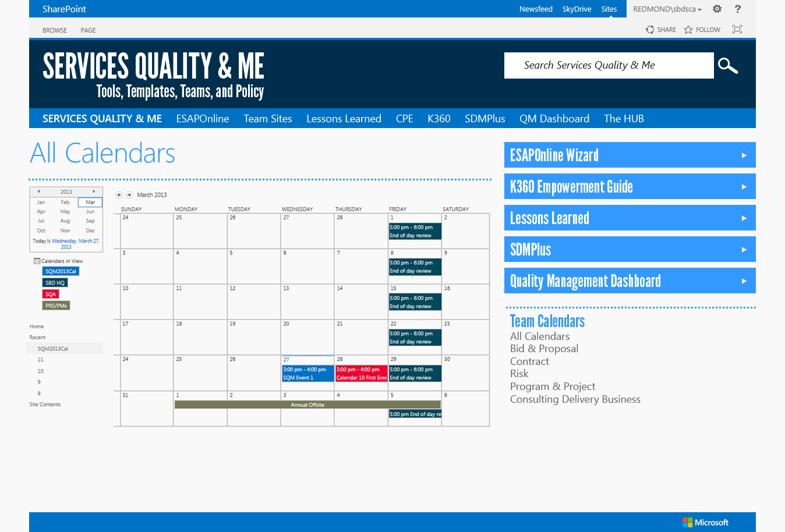Click date 27 link in Wednesday cell

[286, 360]
